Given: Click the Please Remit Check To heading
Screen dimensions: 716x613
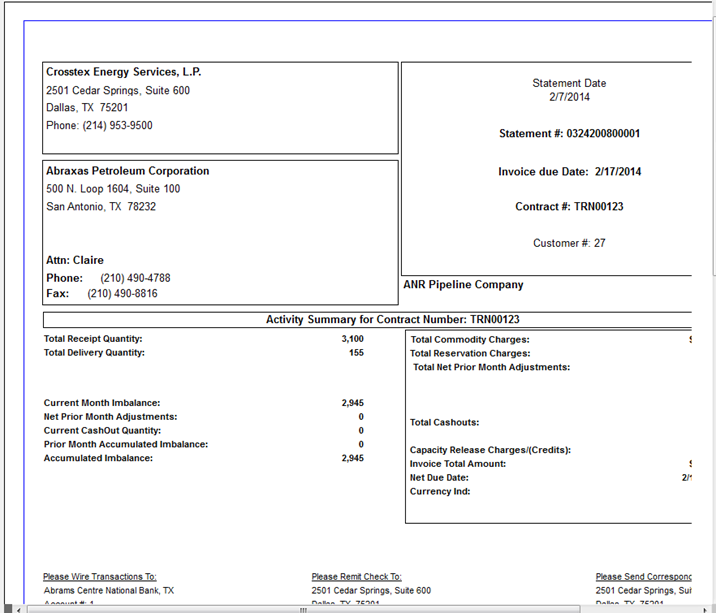Looking at the screenshot, I should 356,577.
